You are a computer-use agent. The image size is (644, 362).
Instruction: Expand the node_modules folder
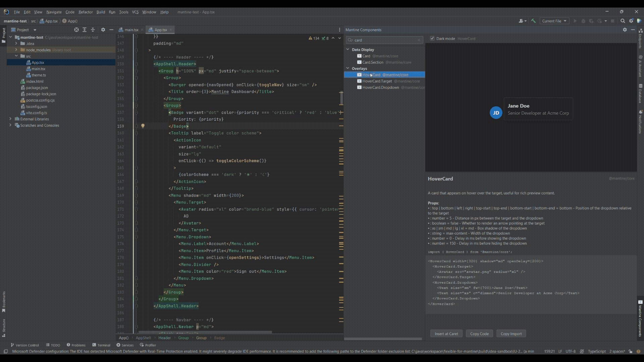(x=16, y=50)
